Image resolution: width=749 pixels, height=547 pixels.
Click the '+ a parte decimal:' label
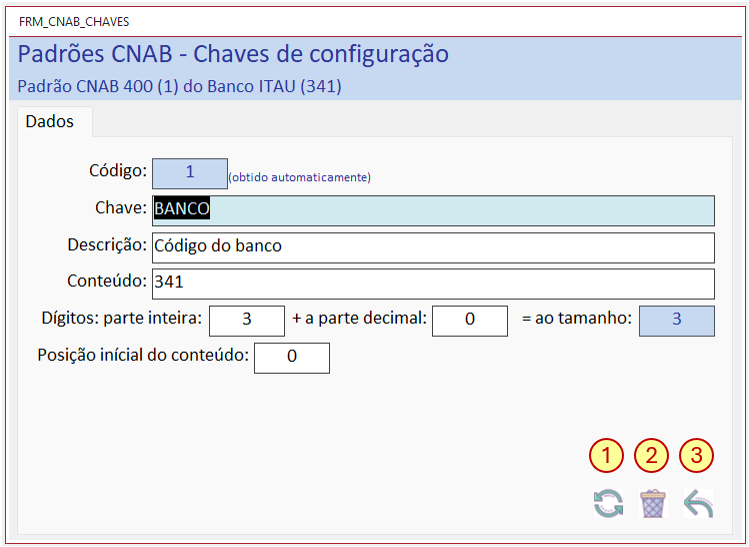[359, 318]
